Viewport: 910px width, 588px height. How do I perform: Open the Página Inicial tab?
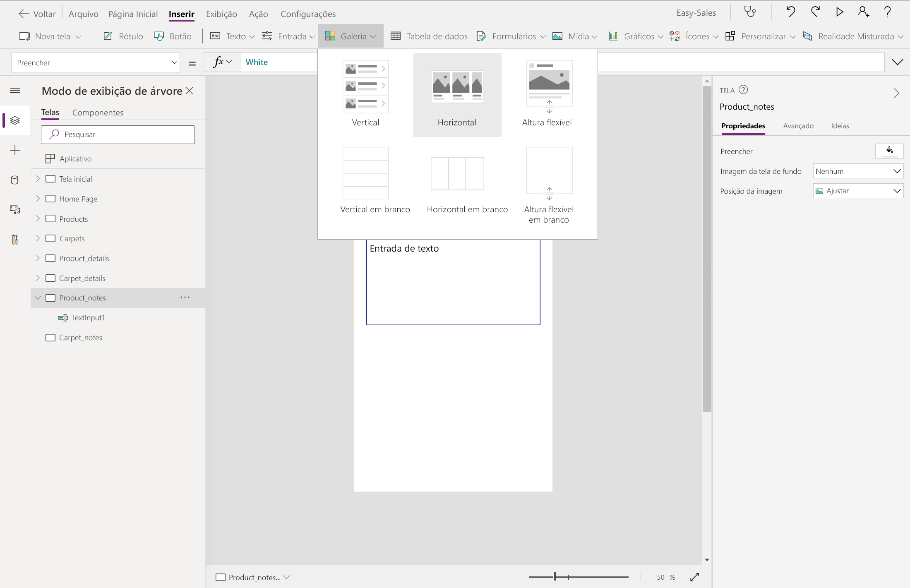133,14
